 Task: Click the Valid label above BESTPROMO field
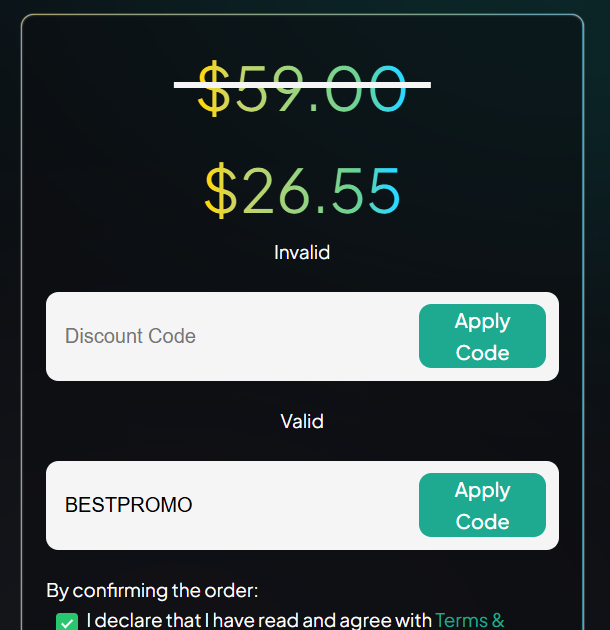click(302, 421)
